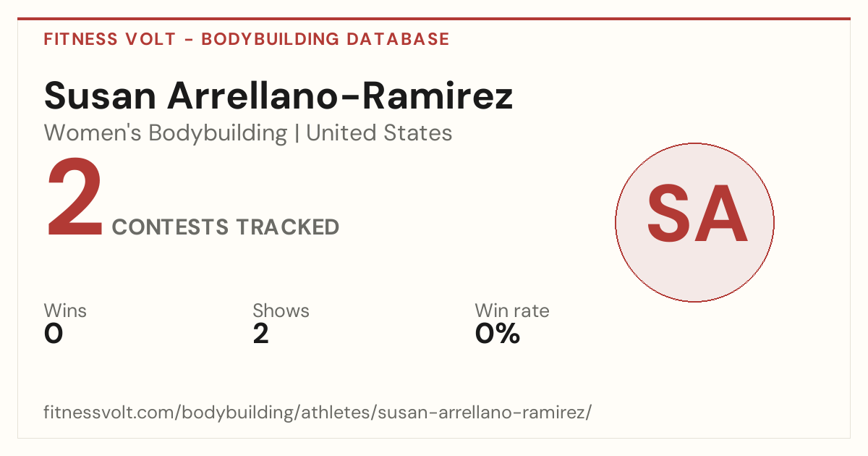Click the Wins stat label
The height and width of the screenshot is (456, 868).
[x=65, y=311]
